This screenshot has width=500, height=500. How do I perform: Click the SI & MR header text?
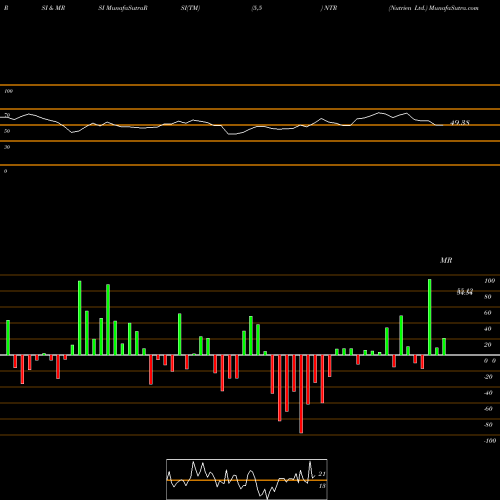pyautogui.click(x=53, y=8)
